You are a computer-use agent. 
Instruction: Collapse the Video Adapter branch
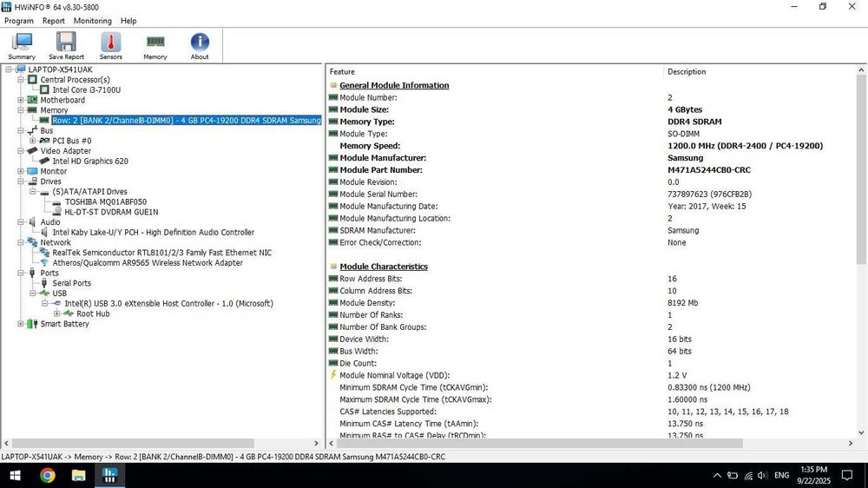pyautogui.click(x=21, y=151)
